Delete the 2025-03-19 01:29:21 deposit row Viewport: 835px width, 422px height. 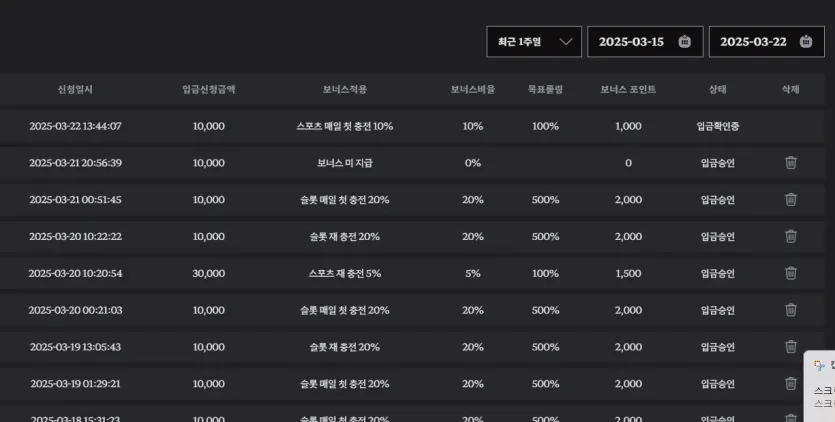pyautogui.click(x=791, y=383)
